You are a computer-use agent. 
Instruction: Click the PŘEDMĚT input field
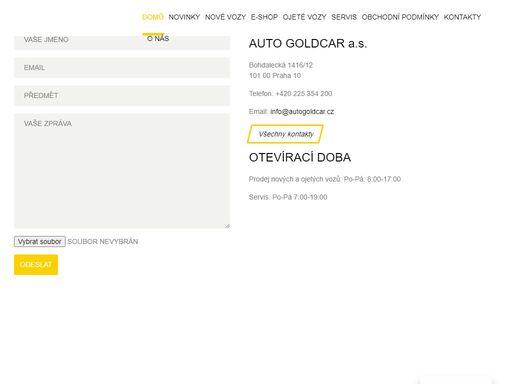coord(122,96)
